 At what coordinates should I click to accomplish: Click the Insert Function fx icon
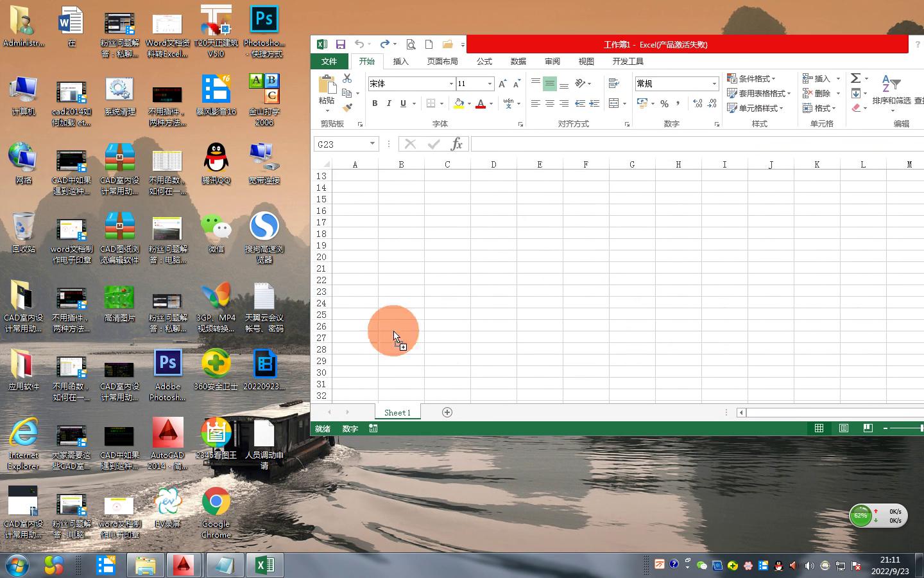(x=456, y=144)
